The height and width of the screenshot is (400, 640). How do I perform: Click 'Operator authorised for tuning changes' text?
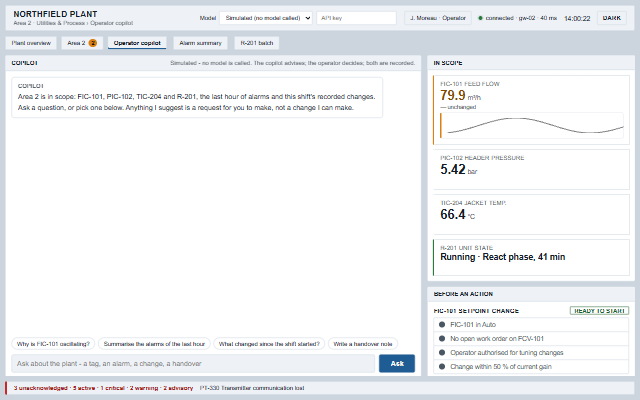(507, 352)
